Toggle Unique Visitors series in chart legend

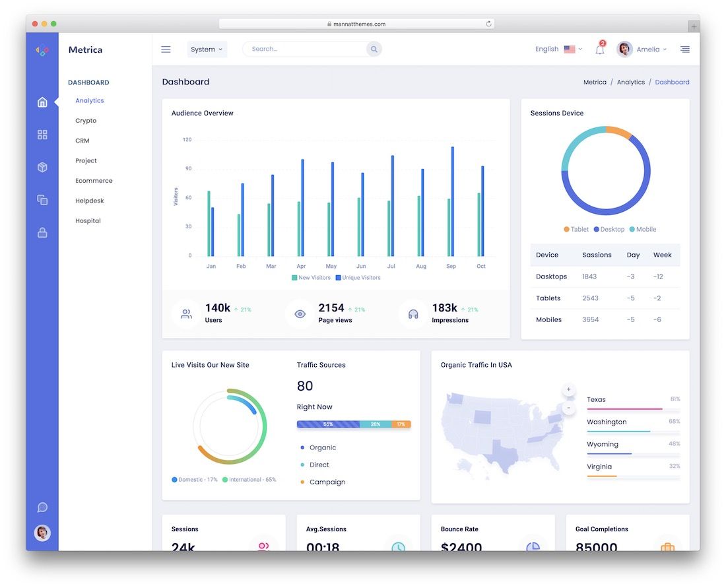[358, 278]
